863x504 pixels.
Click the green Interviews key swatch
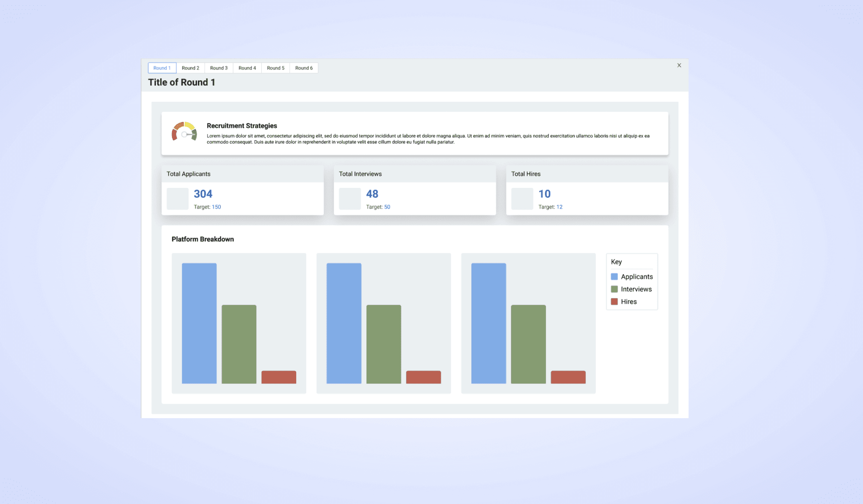(x=614, y=289)
